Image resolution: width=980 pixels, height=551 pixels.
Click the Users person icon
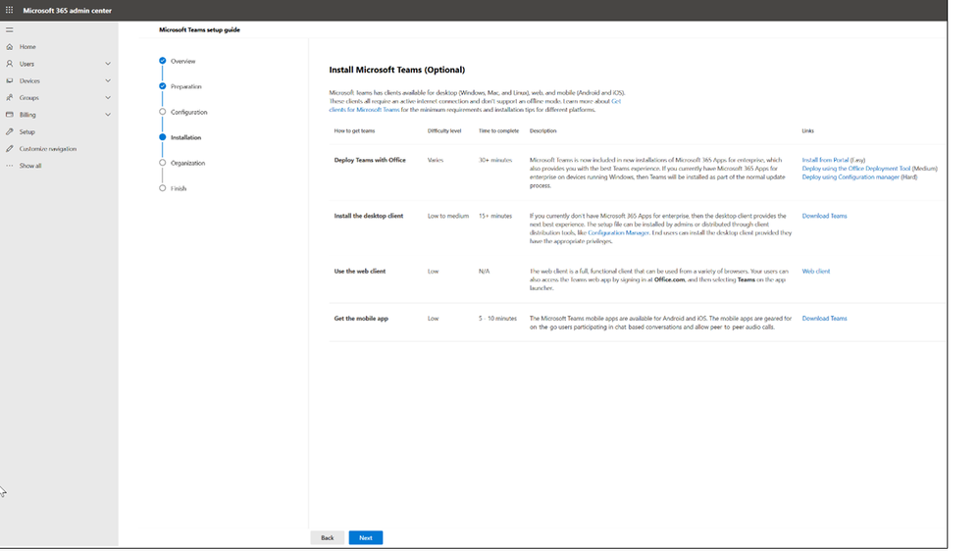(x=10, y=64)
